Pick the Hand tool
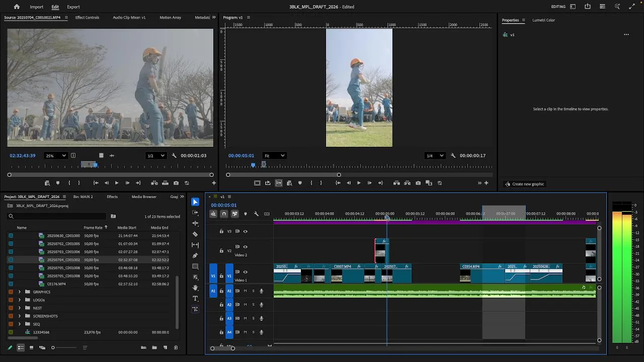 click(195, 288)
